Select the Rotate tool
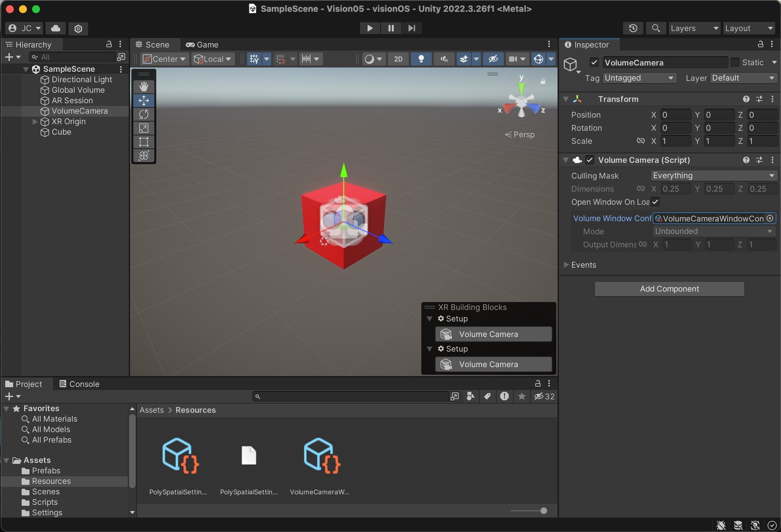The width and height of the screenshot is (781, 532). point(143,114)
